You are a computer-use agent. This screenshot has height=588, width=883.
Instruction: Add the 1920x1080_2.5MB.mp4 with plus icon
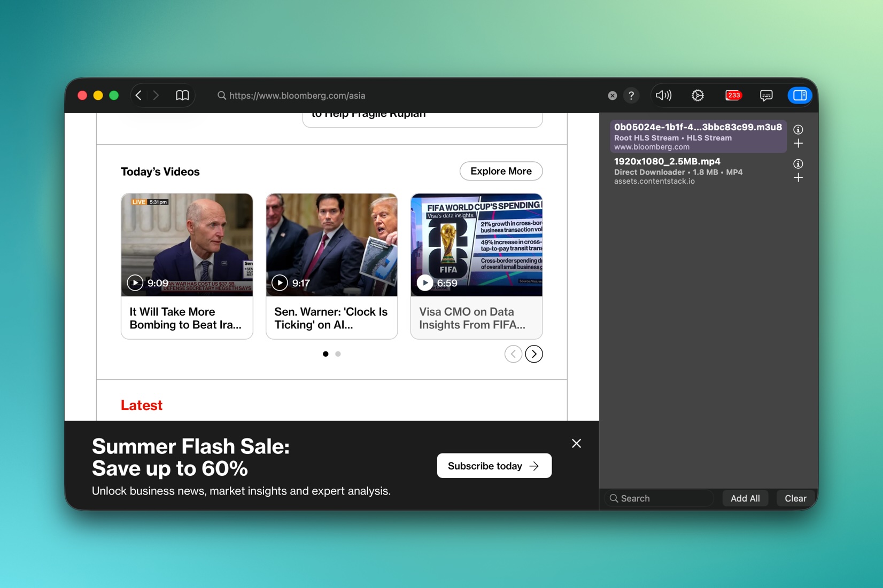pos(798,178)
